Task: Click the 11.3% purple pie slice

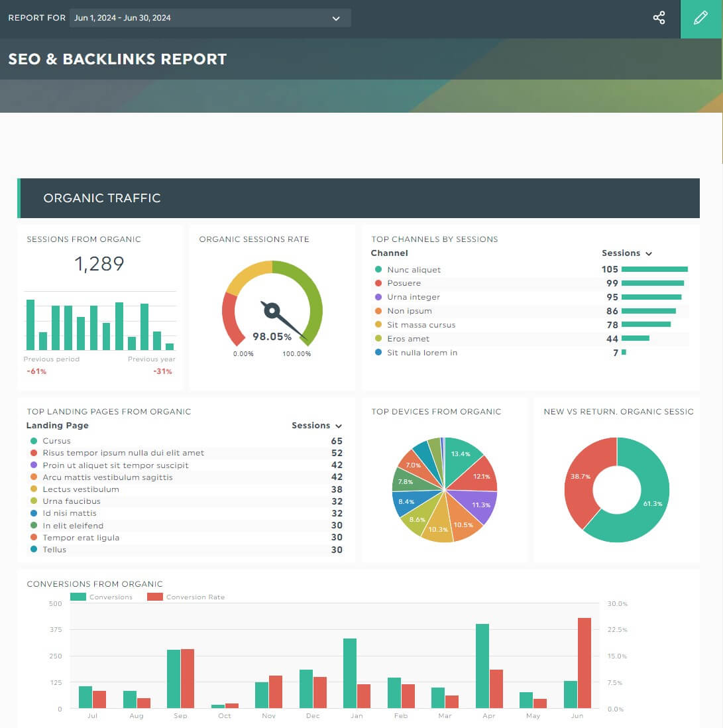Action: tap(478, 504)
